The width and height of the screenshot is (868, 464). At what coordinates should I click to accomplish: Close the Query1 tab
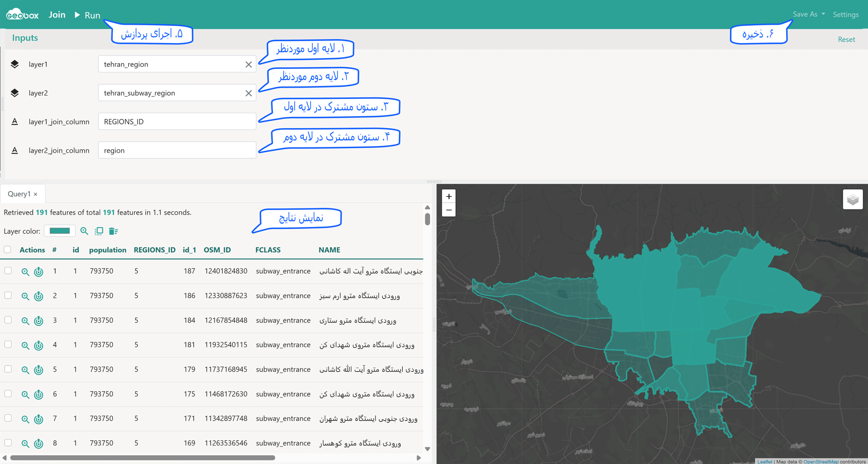(x=36, y=194)
